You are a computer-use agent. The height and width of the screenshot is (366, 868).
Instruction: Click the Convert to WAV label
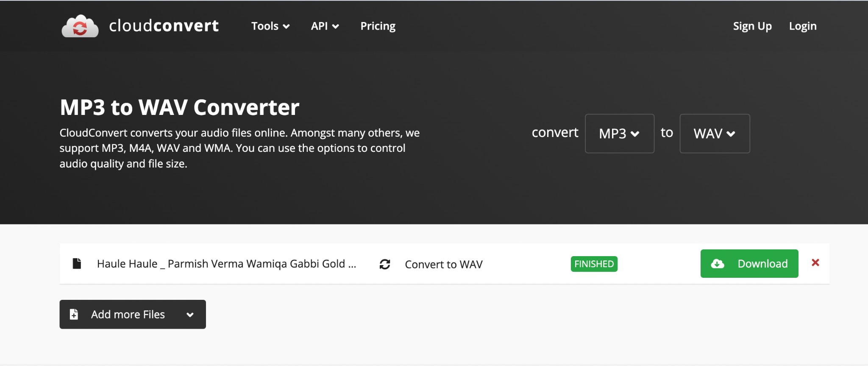click(444, 264)
